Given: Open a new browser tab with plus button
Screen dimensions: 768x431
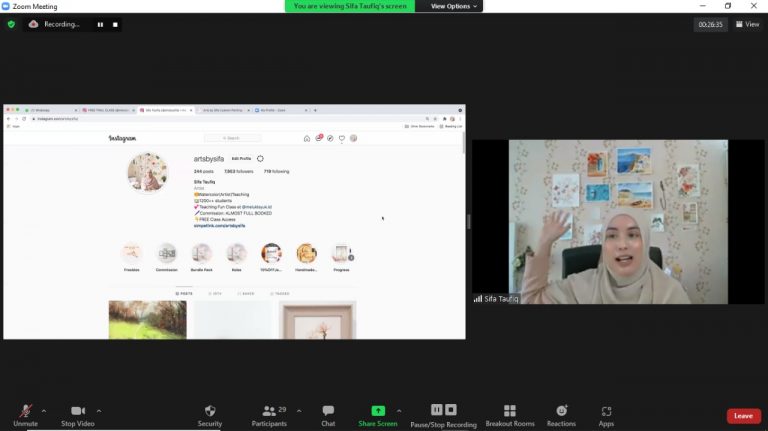Looking at the screenshot, I should pos(315,110).
